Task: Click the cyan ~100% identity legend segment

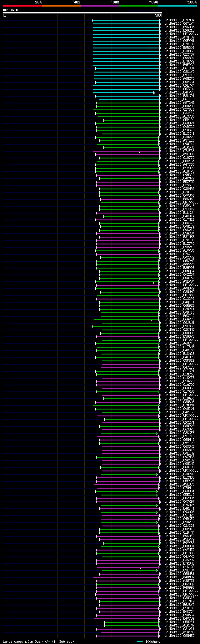Action: [x=177, y=6]
